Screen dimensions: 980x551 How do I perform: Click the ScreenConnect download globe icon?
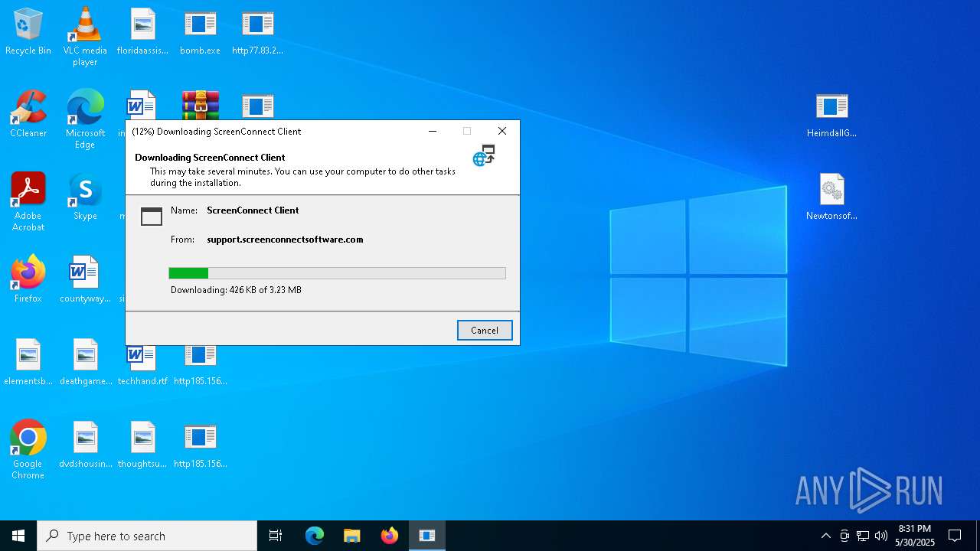pos(484,155)
